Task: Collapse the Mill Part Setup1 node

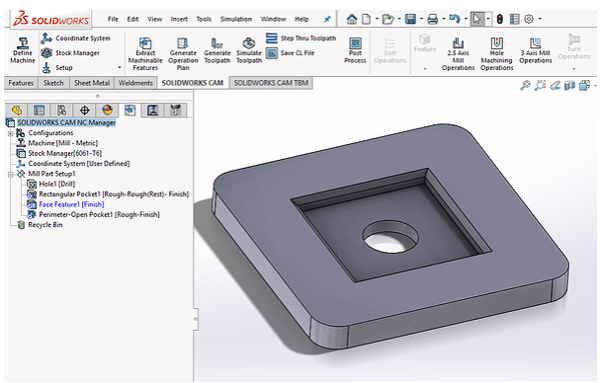Action: pyautogui.click(x=11, y=174)
